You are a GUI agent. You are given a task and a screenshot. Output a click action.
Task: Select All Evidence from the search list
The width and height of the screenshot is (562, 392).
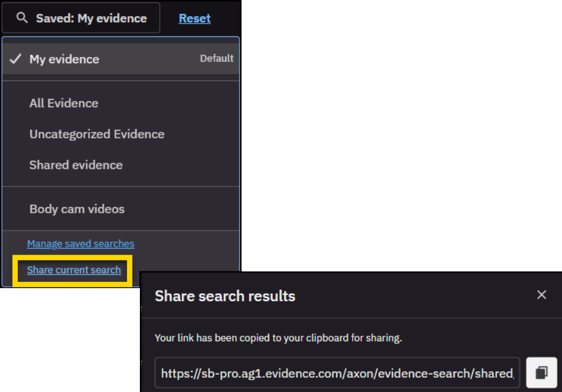tap(64, 103)
